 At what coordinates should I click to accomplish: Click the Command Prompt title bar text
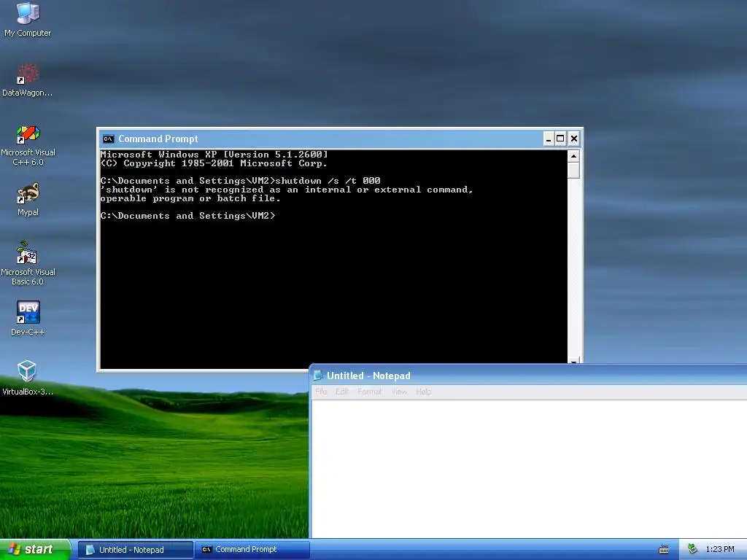coord(158,139)
